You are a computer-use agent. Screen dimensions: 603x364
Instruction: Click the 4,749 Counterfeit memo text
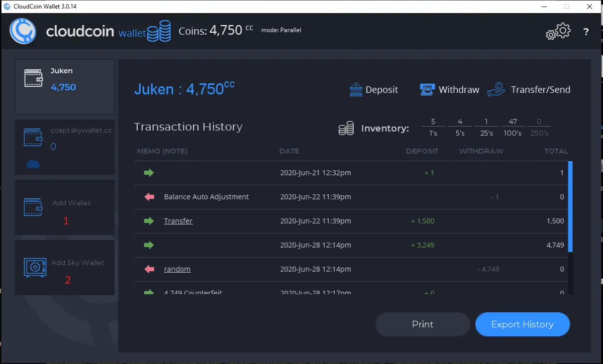[x=193, y=292]
